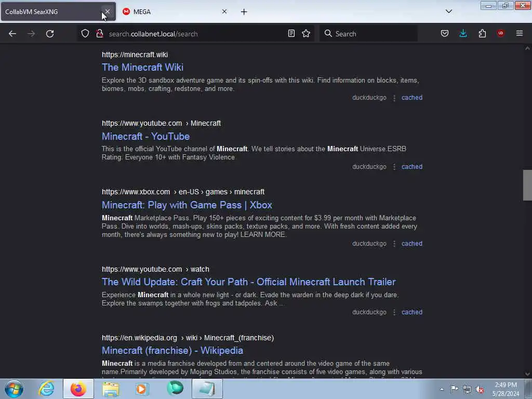Screen dimensions: 532x399
Task: Open Minecraft (franchise) - Wikipedia result
Action: [x=172, y=351]
